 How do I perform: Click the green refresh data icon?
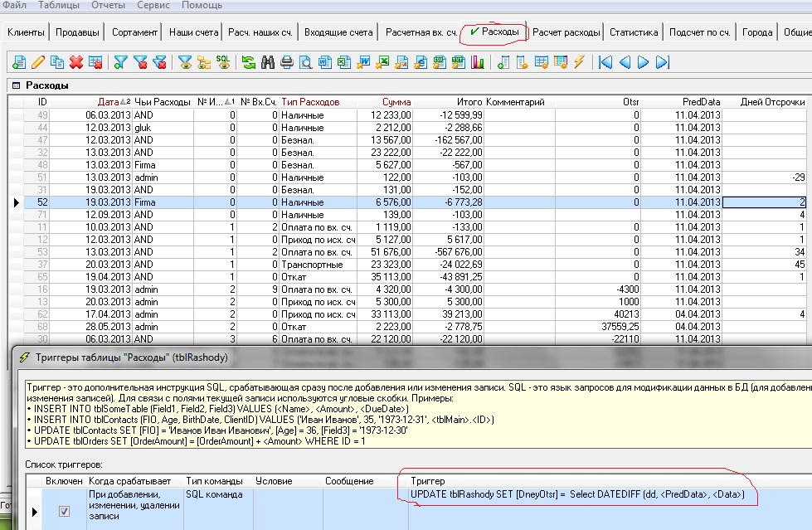tap(248, 61)
